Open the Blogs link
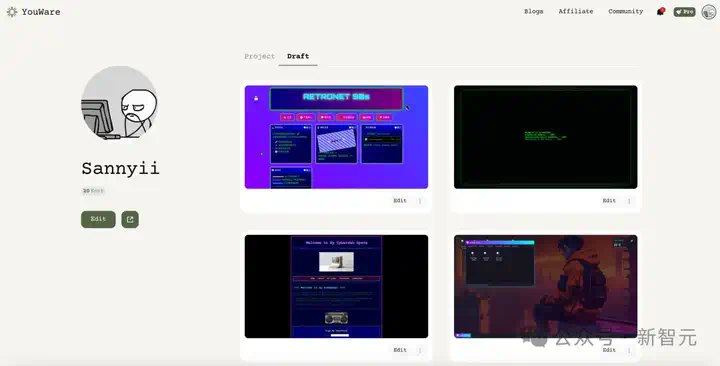Screen dimensions: 720x366 534,11
